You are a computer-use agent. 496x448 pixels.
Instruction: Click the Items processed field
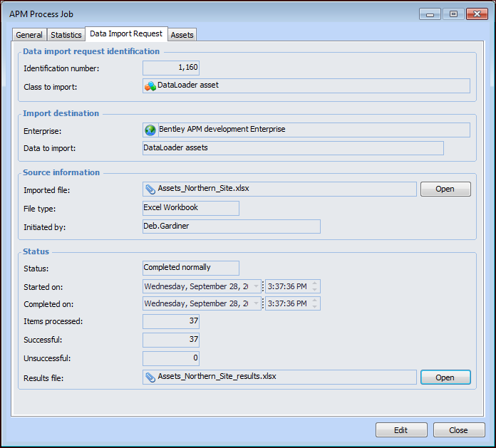pos(171,321)
